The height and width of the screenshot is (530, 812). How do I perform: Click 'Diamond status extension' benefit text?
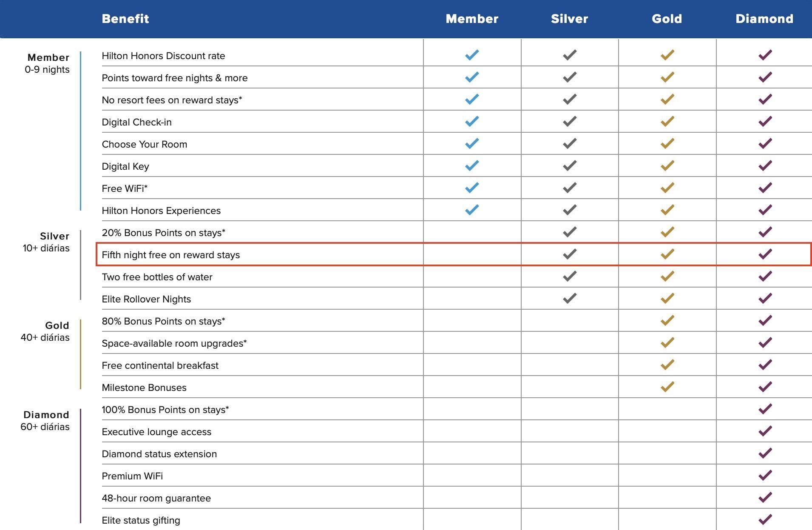click(159, 454)
